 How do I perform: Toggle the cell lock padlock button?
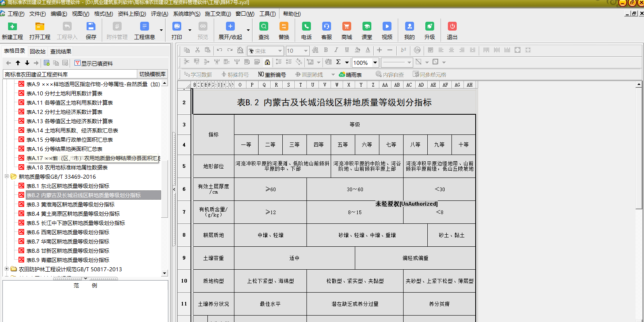click(267, 62)
